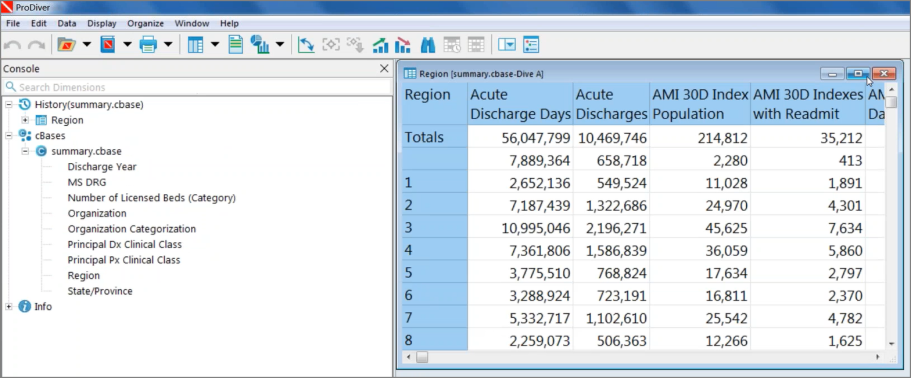Image resolution: width=911 pixels, height=378 pixels.
Task: Click the sort ascending green chart icon
Action: coord(381,45)
